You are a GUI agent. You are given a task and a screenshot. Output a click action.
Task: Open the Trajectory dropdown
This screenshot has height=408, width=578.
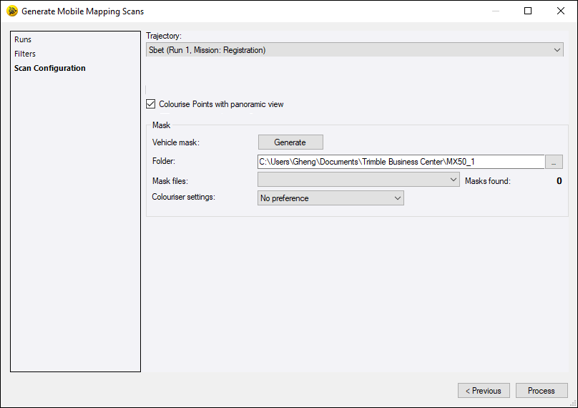pos(355,50)
